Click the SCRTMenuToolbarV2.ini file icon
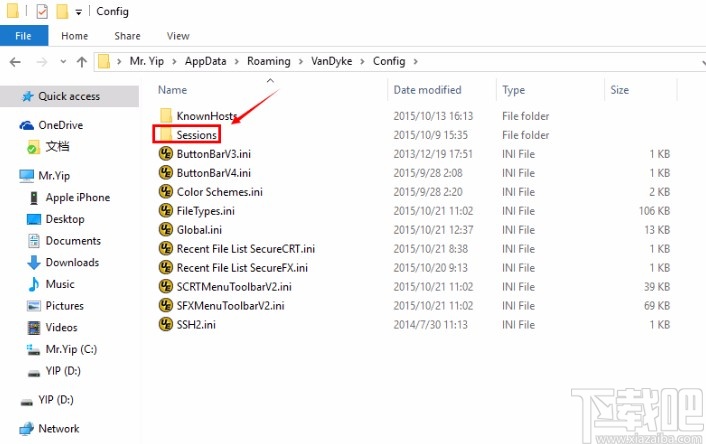Image resolution: width=706 pixels, height=444 pixels. pyautogui.click(x=166, y=287)
